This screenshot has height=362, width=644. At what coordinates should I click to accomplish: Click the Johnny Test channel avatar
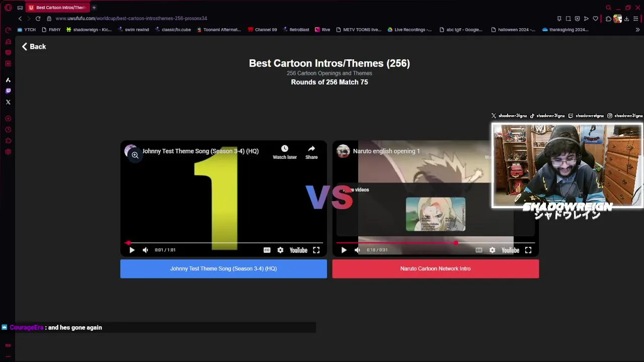click(131, 151)
